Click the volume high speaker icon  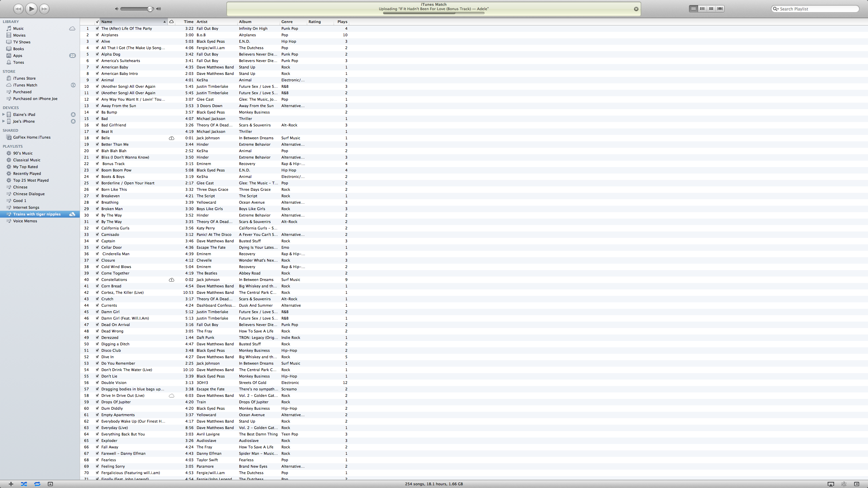click(x=158, y=9)
